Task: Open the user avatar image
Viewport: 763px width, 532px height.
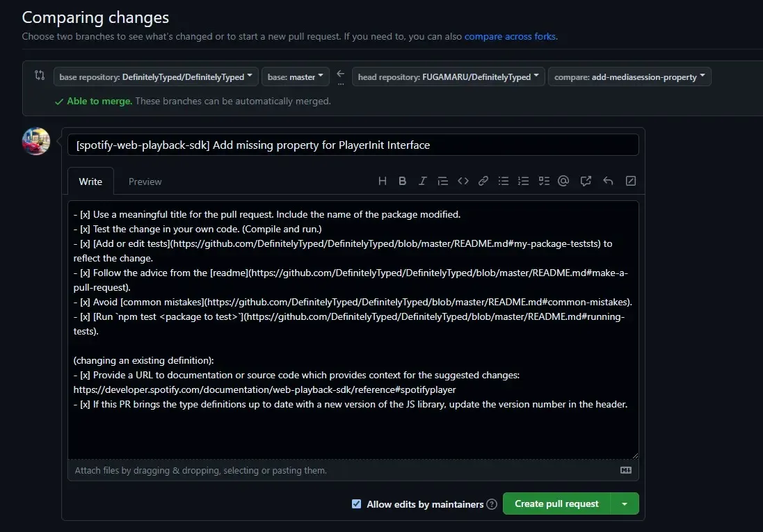Action: [x=36, y=141]
